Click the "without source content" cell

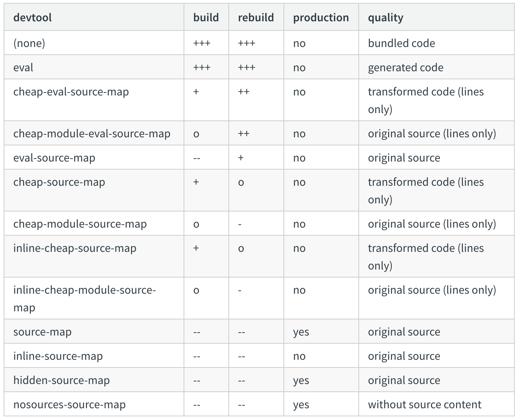pyautogui.click(x=424, y=405)
